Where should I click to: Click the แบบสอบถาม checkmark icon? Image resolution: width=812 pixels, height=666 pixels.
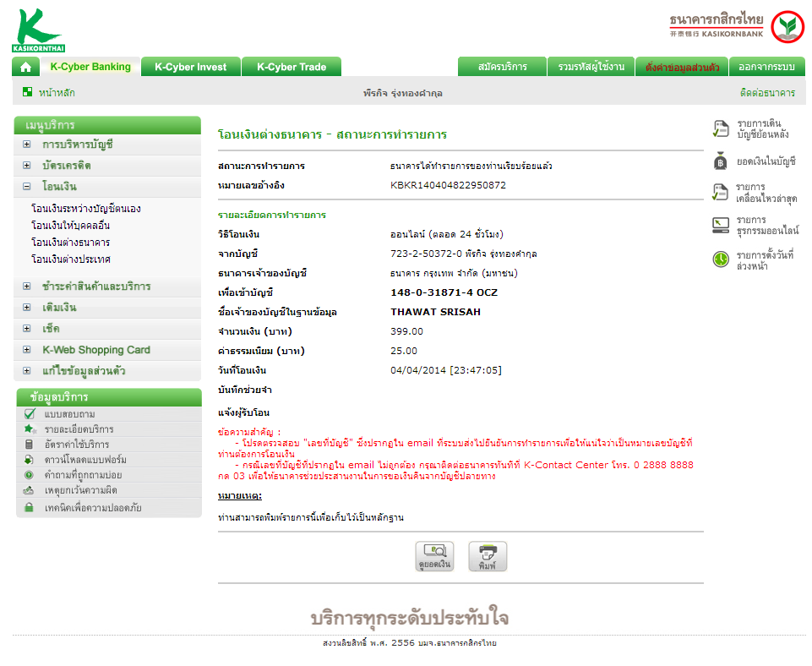pos(30,414)
